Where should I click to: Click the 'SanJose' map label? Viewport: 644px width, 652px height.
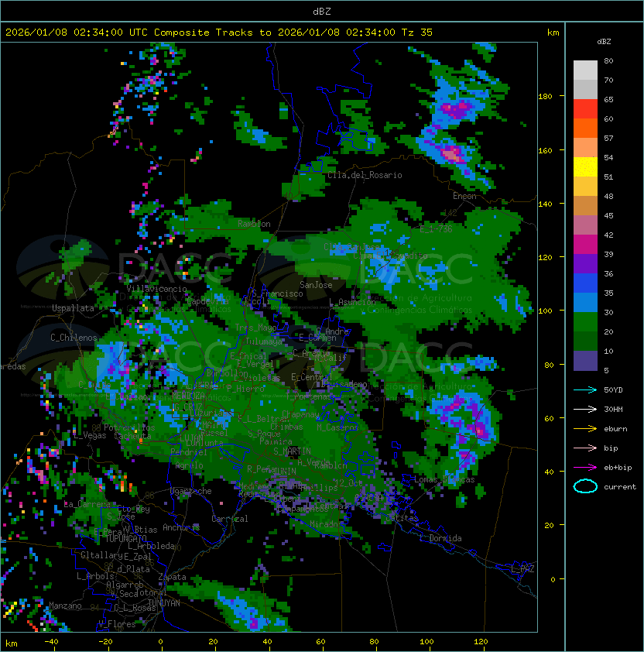(x=316, y=285)
